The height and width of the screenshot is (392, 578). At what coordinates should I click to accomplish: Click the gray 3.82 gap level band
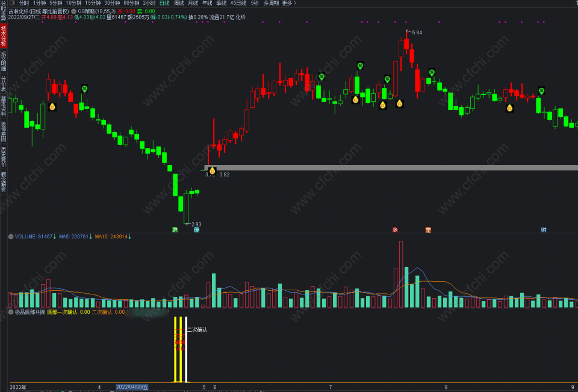pyautogui.click(x=391, y=167)
